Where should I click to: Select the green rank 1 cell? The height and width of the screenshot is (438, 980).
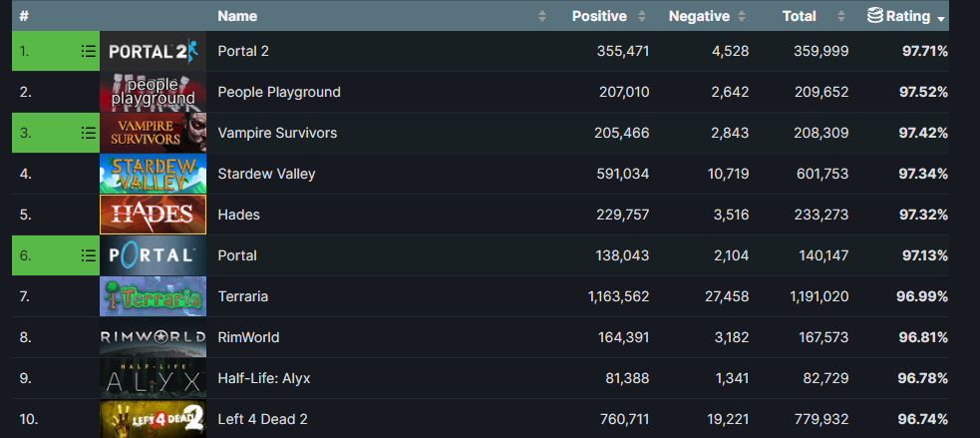(40, 51)
